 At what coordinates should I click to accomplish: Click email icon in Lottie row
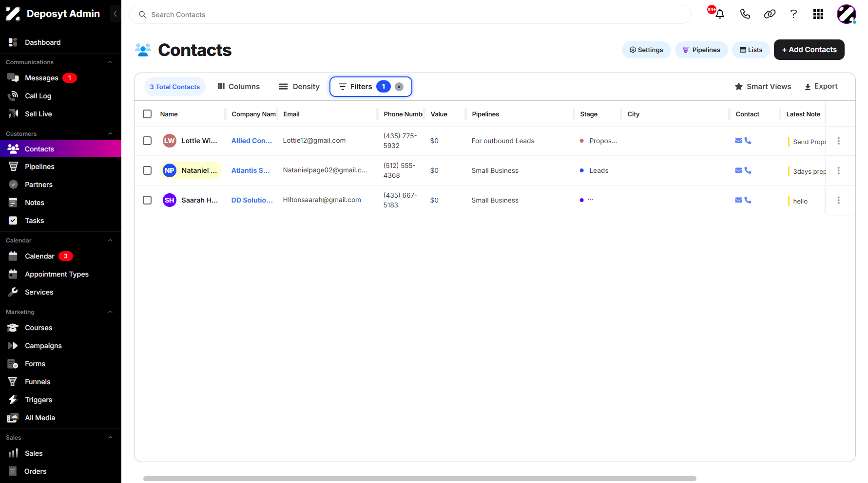[738, 141]
